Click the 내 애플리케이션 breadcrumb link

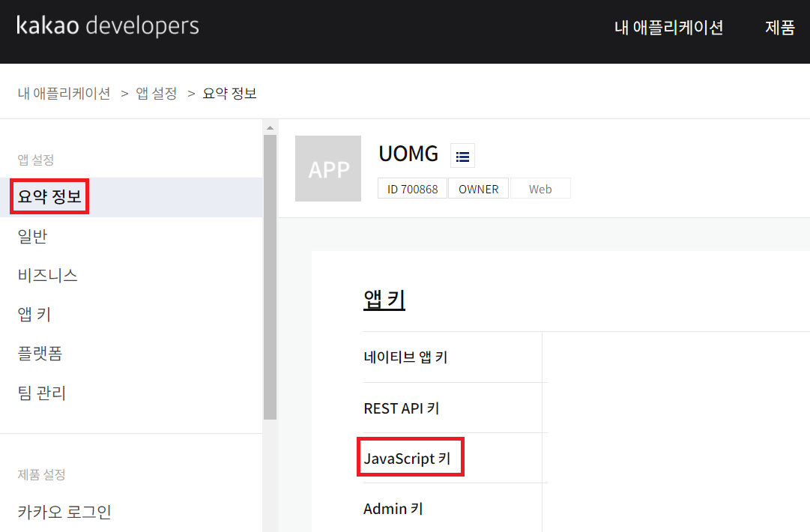pos(64,94)
